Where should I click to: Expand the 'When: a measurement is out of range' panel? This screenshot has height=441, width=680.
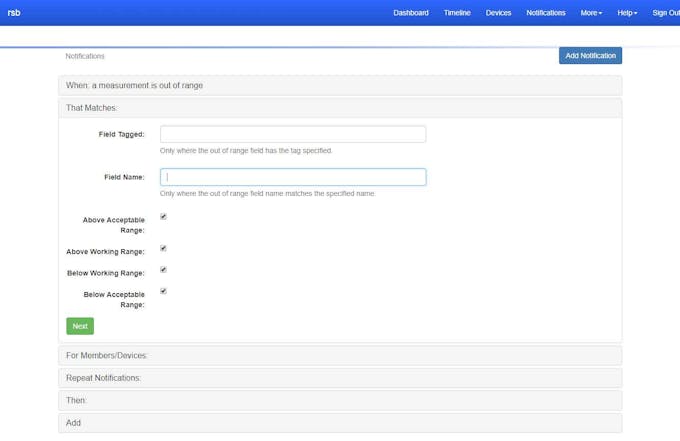pyautogui.click(x=340, y=85)
